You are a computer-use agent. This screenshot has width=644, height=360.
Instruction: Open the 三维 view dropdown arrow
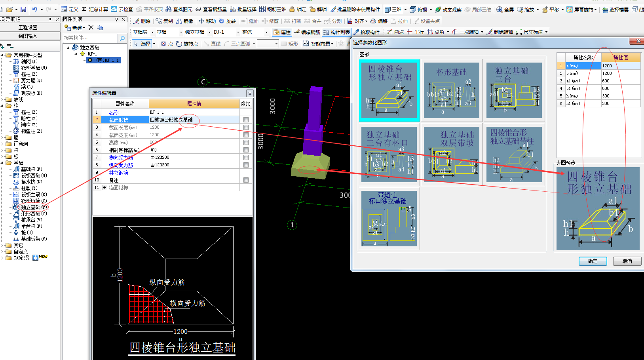[405, 9]
